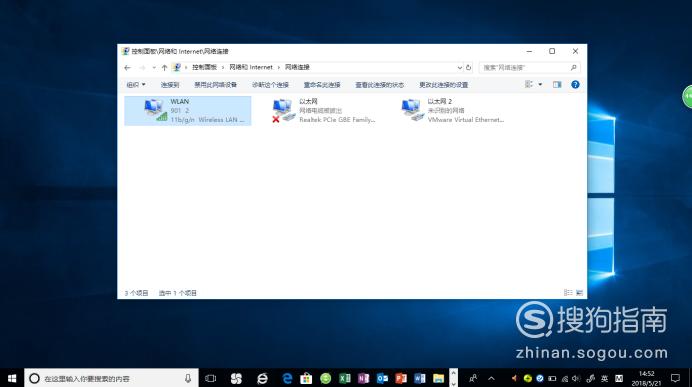Go up one folder level
The height and width of the screenshot is (387, 692).
tap(164, 68)
